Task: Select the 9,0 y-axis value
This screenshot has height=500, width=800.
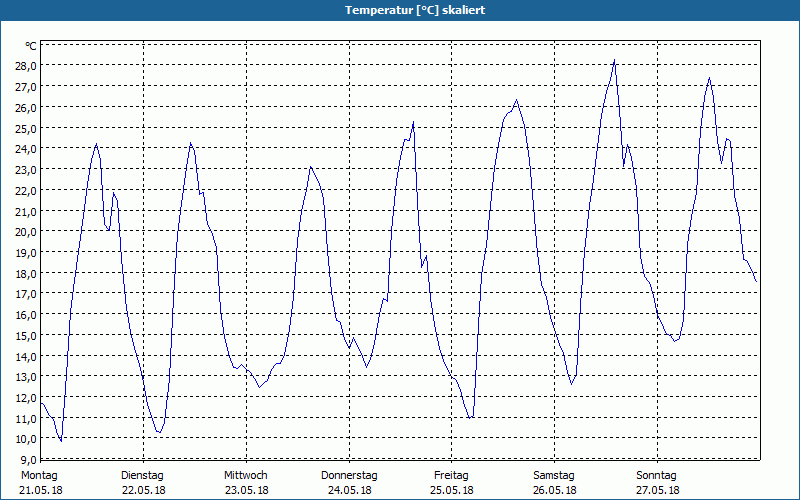Action: pyautogui.click(x=29, y=460)
